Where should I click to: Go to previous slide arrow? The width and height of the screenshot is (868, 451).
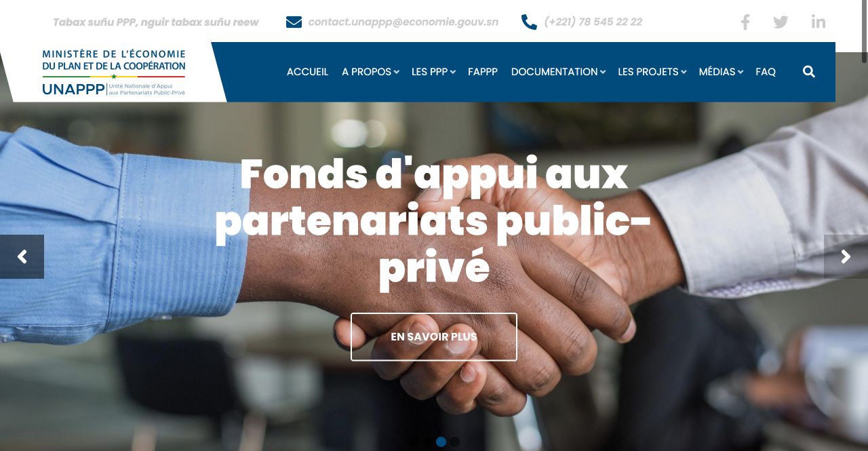click(22, 256)
